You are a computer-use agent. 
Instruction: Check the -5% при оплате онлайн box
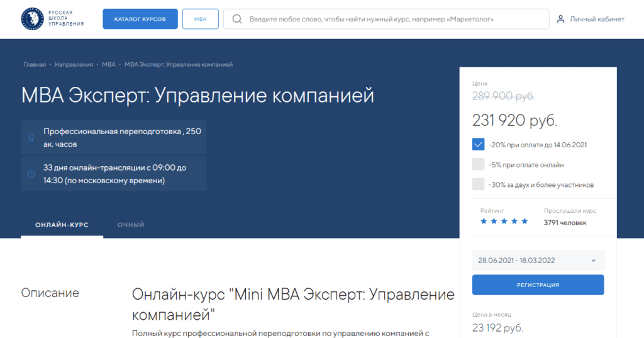coord(478,164)
